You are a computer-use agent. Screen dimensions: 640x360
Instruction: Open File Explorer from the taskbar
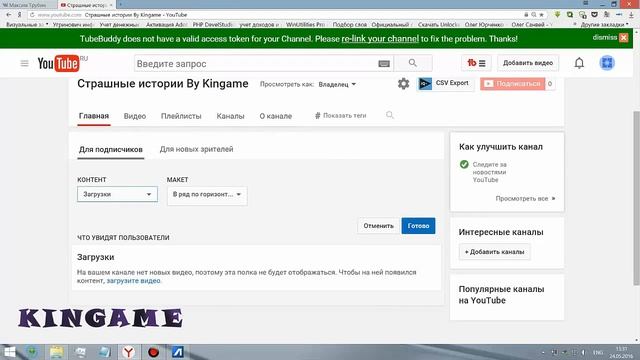[x=56, y=352]
